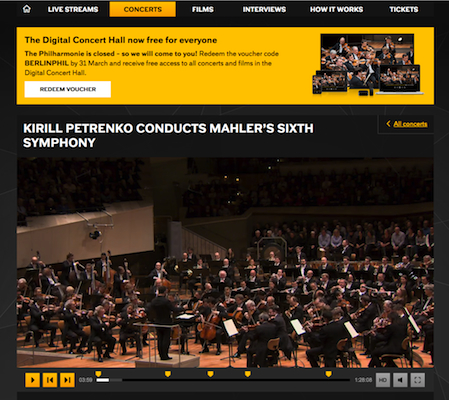Open the Interviews section
This screenshot has width=449, height=400.
tap(264, 9)
